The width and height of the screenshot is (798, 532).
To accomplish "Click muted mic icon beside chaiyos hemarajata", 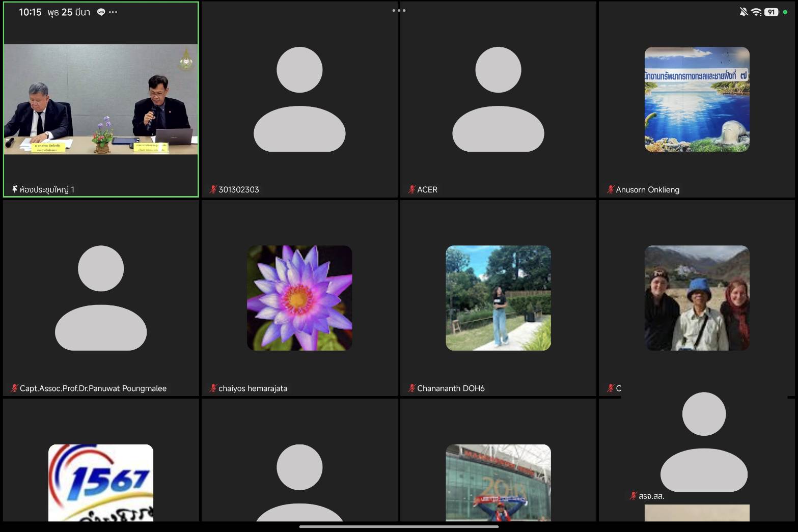I will tap(213, 388).
